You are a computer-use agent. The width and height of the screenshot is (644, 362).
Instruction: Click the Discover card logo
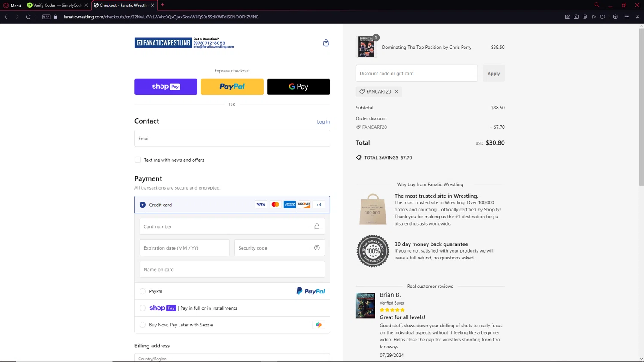pyautogui.click(x=304, y=205)
